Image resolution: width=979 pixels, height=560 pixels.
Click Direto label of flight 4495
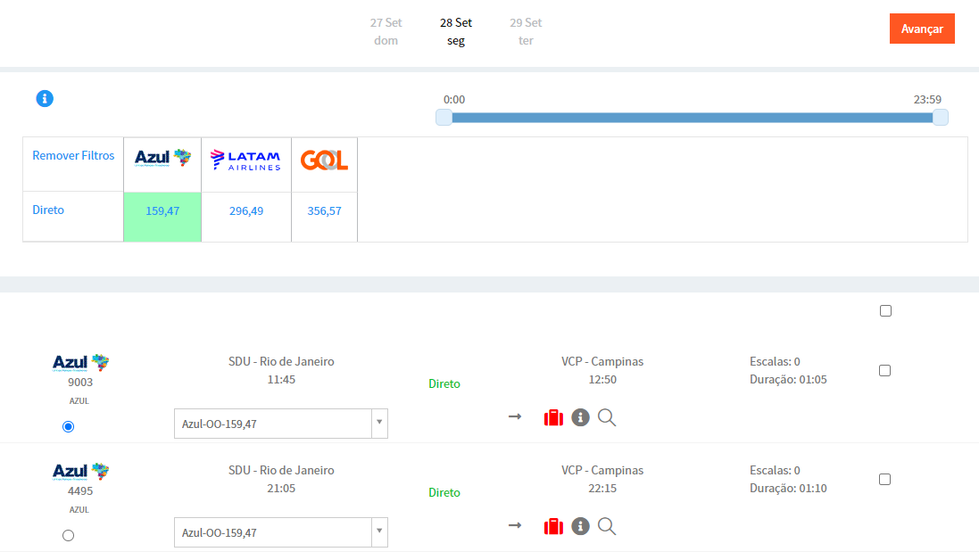(x=444, y=492)
